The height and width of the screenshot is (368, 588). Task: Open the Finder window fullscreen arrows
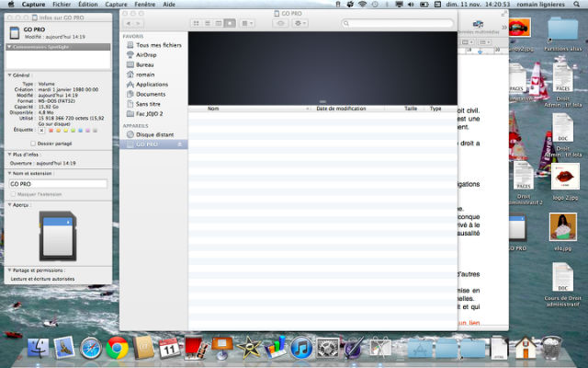504,14
